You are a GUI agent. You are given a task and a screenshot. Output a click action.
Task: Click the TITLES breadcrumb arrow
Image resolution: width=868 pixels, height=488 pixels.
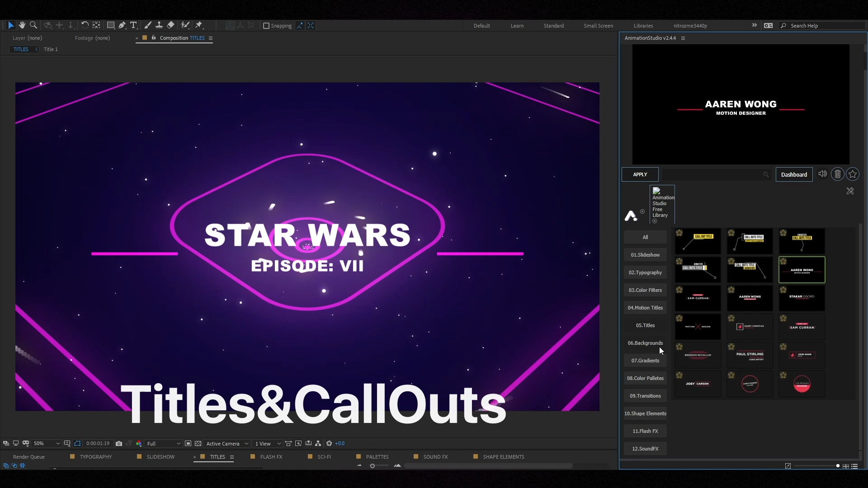click(x=37, y=49)
